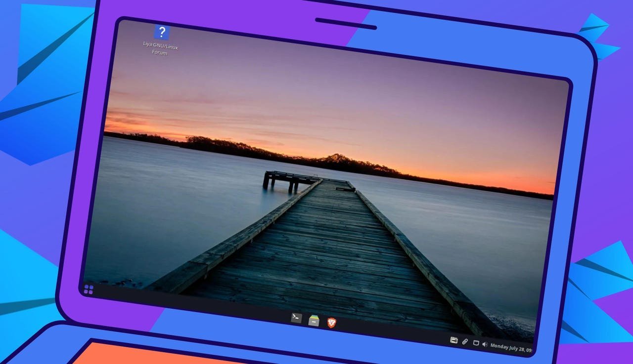633x364 pixels.
Task: Click empty panel space left of terminal
Action: tap(198, 305)
